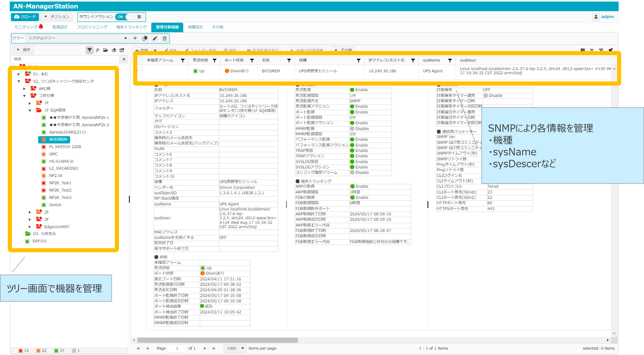Image resolution: width=644 pixels, height=355 pixels.
Task: Click the page number input field
Action: click(177, 348)
